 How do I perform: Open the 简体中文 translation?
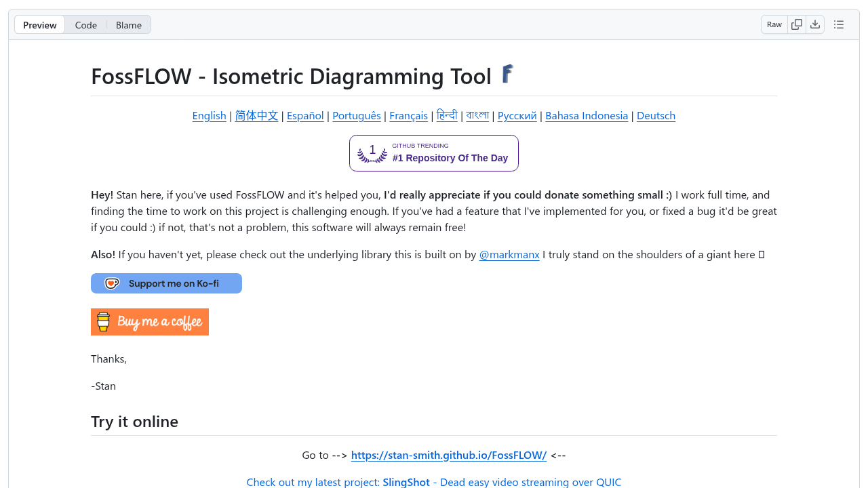click(256, 115)
